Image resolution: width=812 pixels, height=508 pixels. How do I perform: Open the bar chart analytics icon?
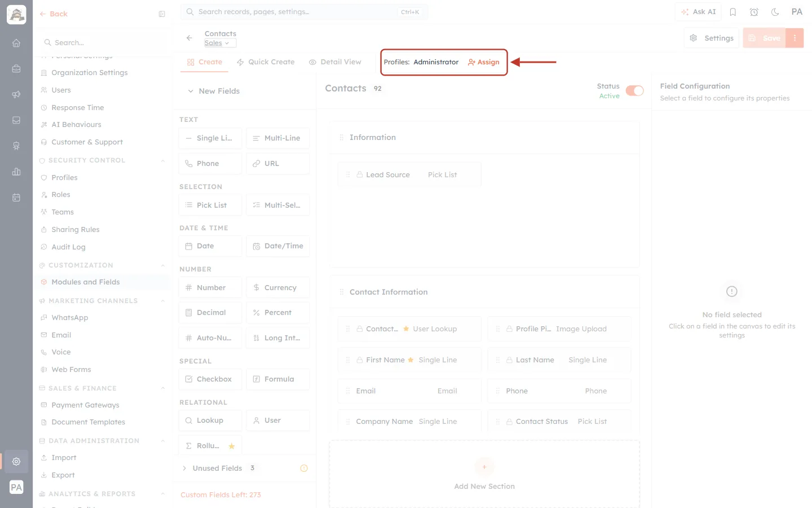point(16,172)
